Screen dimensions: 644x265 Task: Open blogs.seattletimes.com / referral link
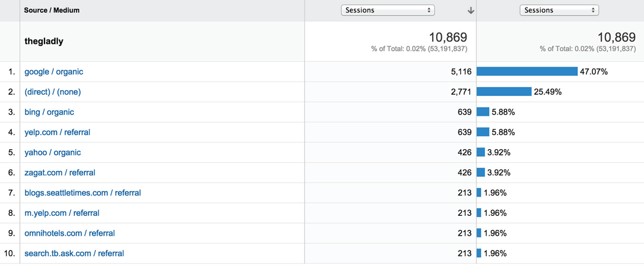[83, 192]
